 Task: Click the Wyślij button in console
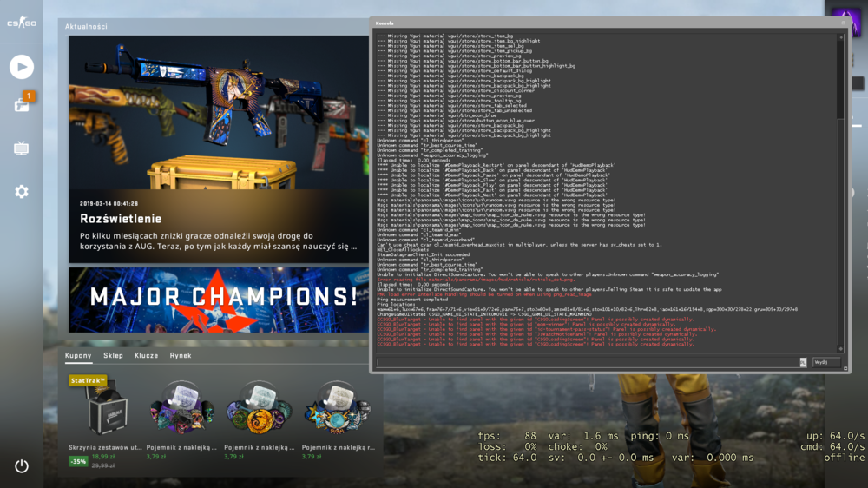(x=825, y=362)
